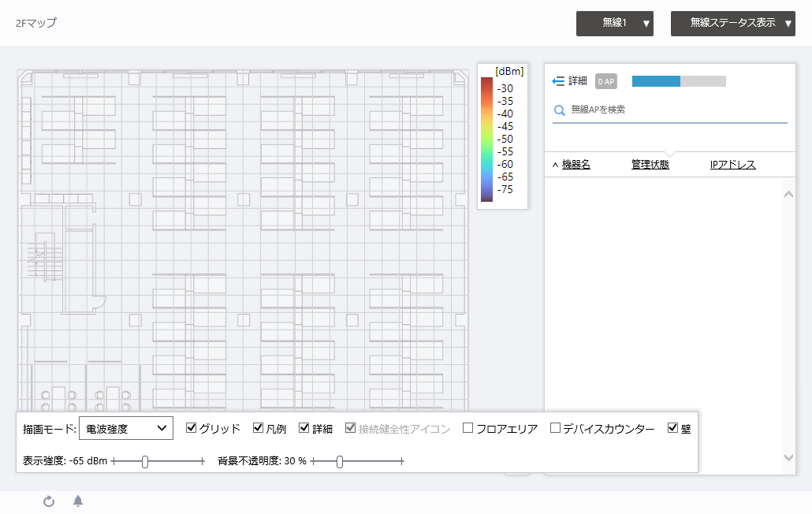
Task: Sort by 管理状態 column header
Action: click(650, 165)
